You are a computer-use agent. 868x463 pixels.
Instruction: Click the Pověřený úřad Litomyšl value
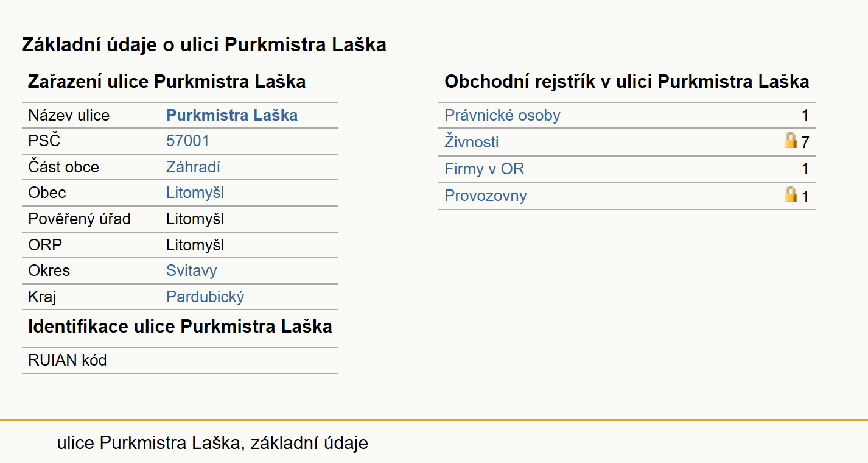195,219
